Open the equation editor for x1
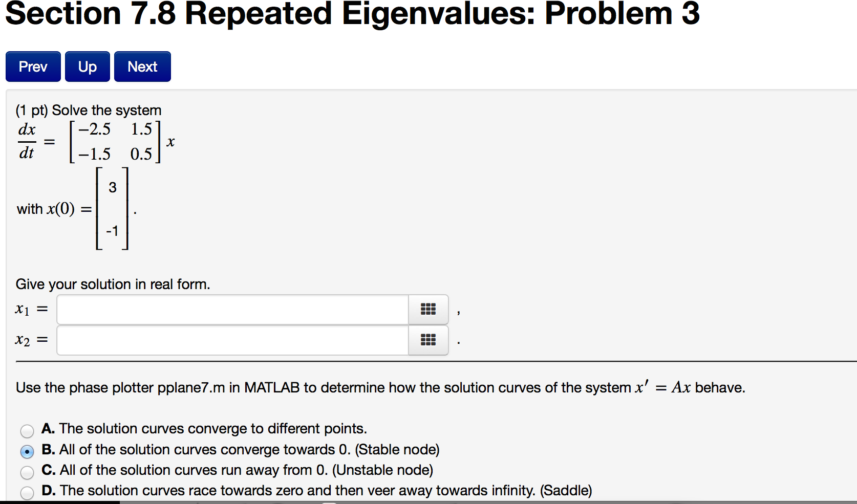The width and height of the screenshot is (857, 504). click(428, 310)
